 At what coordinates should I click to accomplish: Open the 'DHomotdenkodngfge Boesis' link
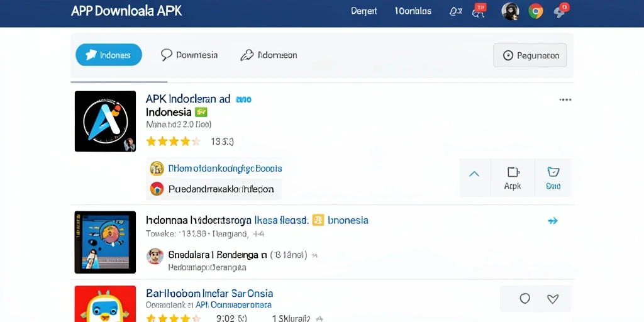pyautogui.click(x=225, y=169)
